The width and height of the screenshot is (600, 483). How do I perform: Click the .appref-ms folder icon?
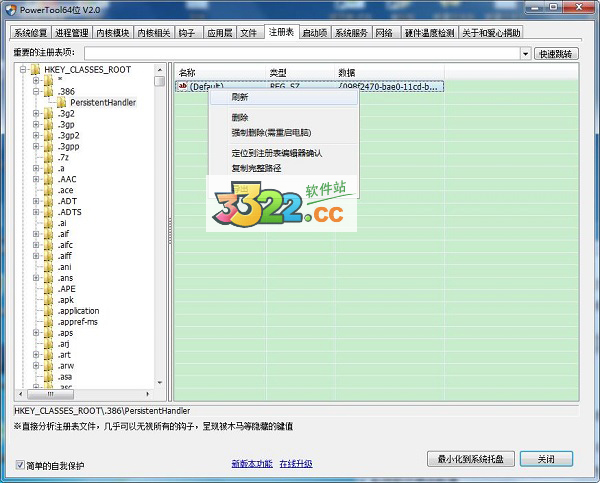pyautogui.click(x=48, y=322)
